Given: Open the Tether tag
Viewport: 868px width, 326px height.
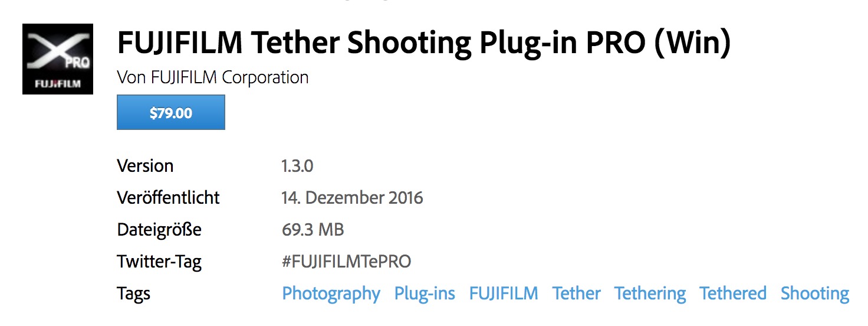Looking at the screenshot, I should 577,294.
